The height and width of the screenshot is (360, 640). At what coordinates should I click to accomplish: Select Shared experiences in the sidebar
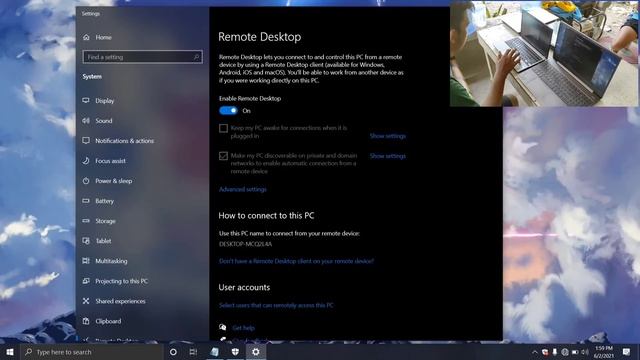point(114,301)
